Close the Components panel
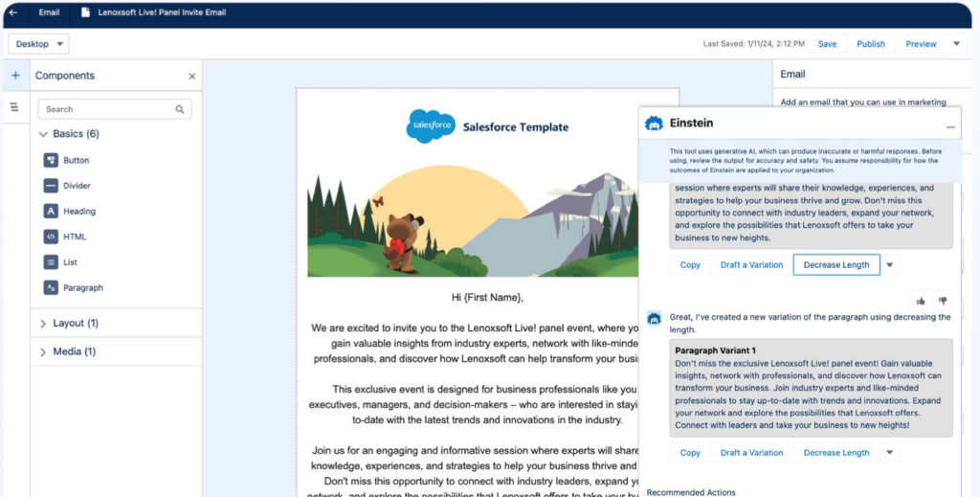Viewport: 980px width, 497px height. click(191, 76)
